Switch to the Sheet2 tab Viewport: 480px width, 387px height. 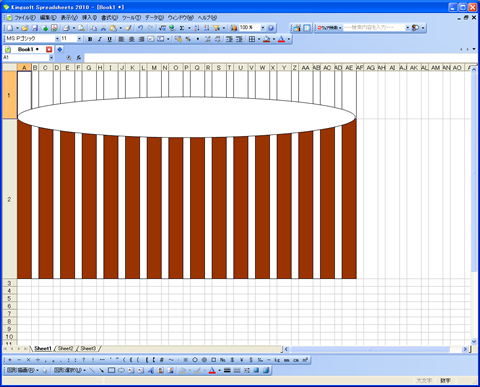point(65,349)
